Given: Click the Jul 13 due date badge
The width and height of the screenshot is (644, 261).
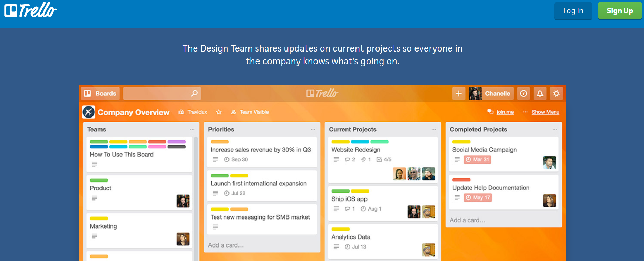Looking at the screenshot, I should tap(355, 247).
